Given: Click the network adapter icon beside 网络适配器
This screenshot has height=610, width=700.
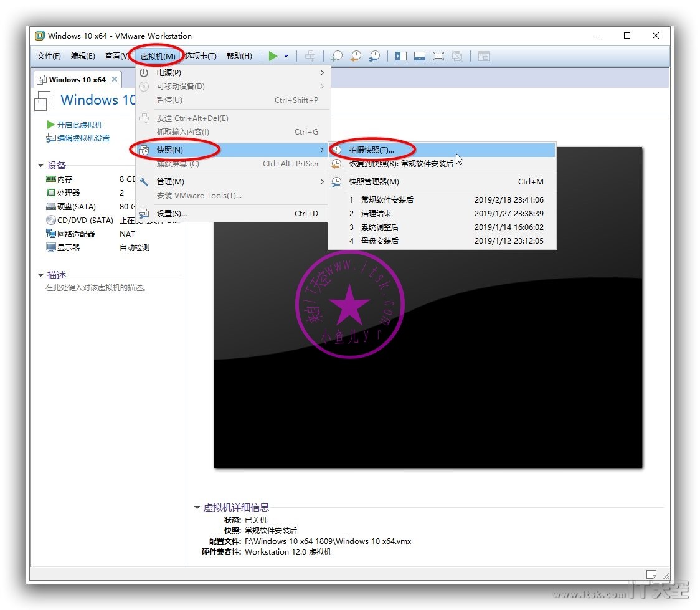Looking at the screenshot, I should tap(51, 234).
